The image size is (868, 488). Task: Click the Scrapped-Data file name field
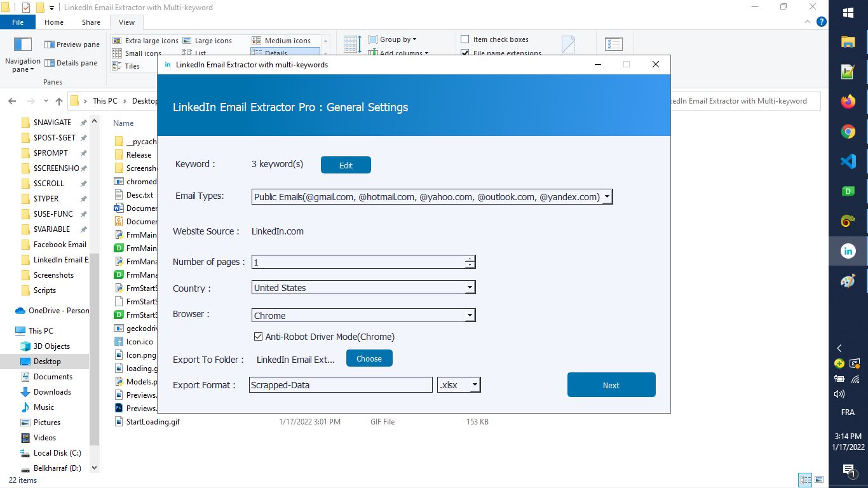[x=341, y=384]
